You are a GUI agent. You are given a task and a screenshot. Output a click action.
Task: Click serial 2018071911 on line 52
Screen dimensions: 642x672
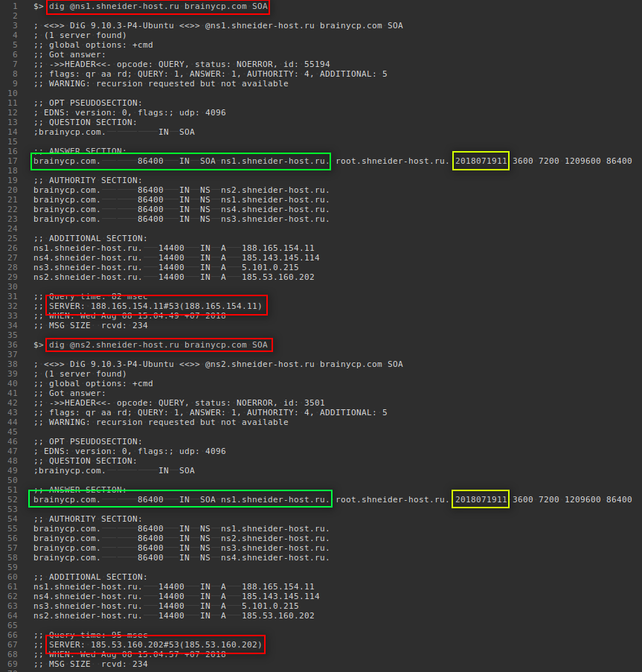click(x=481, y=499)
